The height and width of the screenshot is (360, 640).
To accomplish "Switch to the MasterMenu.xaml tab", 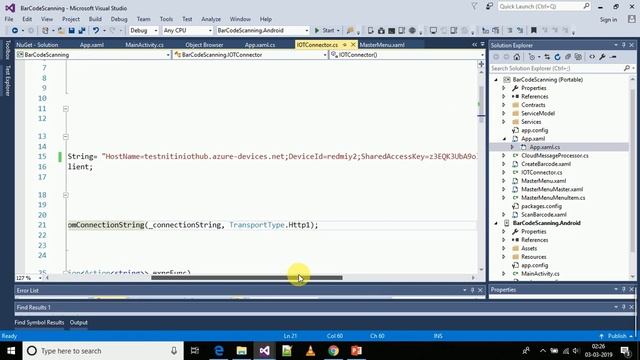I will (382, 45).
